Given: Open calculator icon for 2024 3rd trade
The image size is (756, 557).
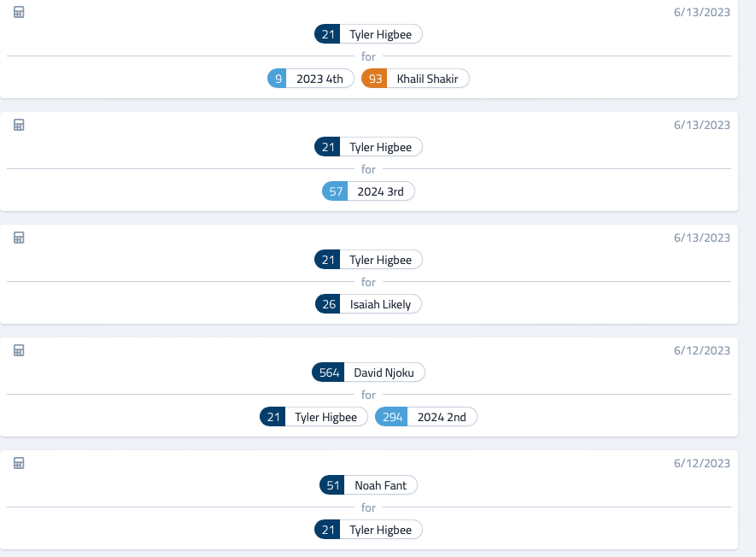Looking at the screenshot, I should click(19, 126).
